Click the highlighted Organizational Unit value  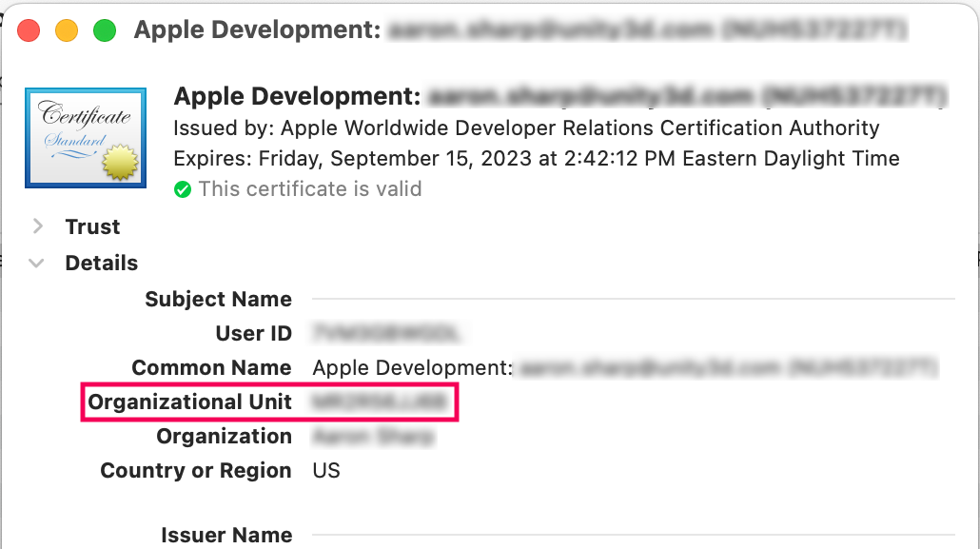379,402
